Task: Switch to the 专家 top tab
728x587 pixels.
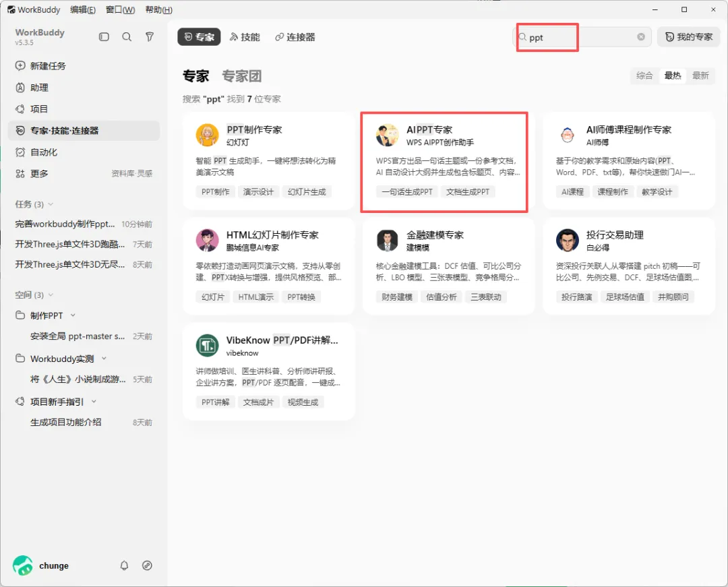Action: [199, 37]
